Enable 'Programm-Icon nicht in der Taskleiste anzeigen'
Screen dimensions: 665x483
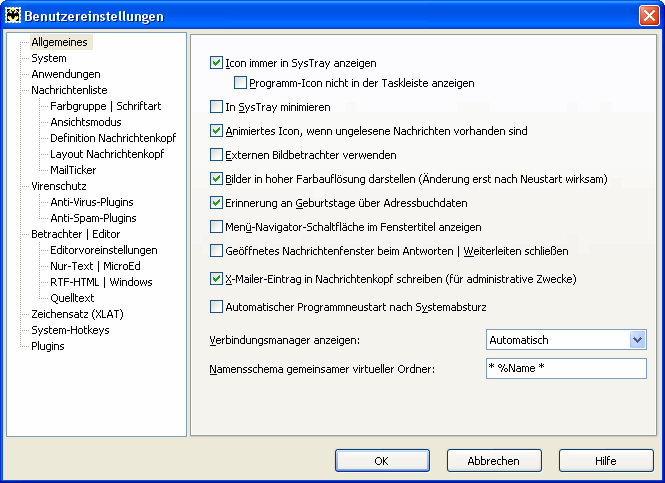240,83
